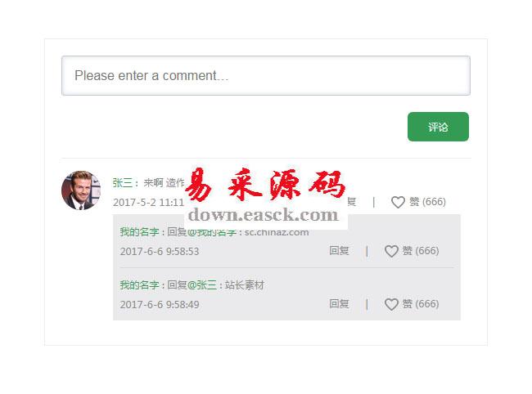Click the 2017-6-6 9:58:53 timestamp
Image resolution: width=532 pixels, height=394 pixels.
[x=160, y=251]
